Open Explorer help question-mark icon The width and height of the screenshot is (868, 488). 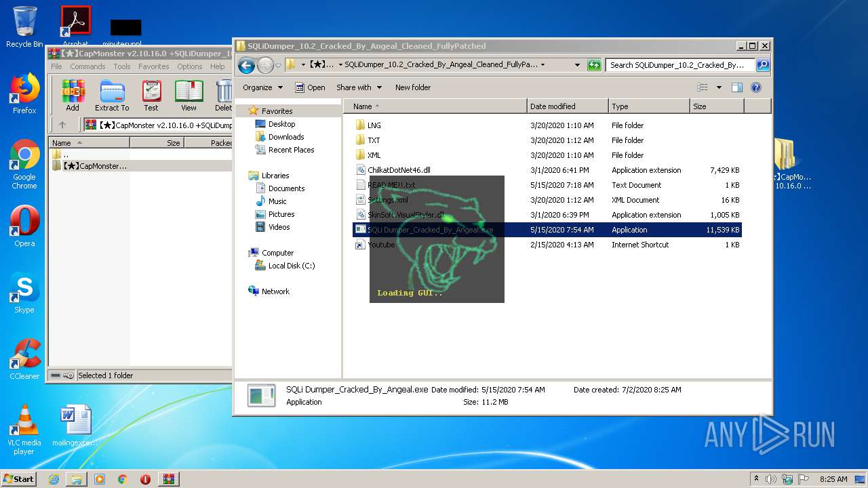tap(756, 87)
